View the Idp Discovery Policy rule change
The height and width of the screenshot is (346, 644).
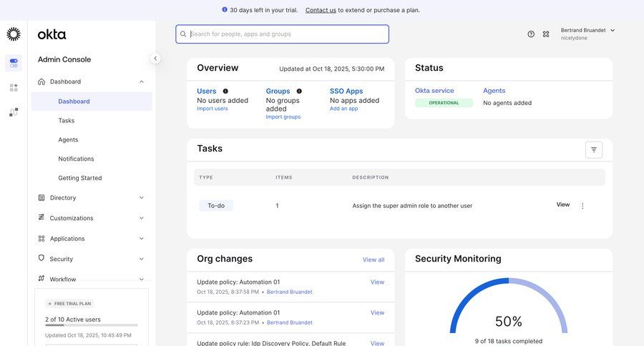(377, 343)
